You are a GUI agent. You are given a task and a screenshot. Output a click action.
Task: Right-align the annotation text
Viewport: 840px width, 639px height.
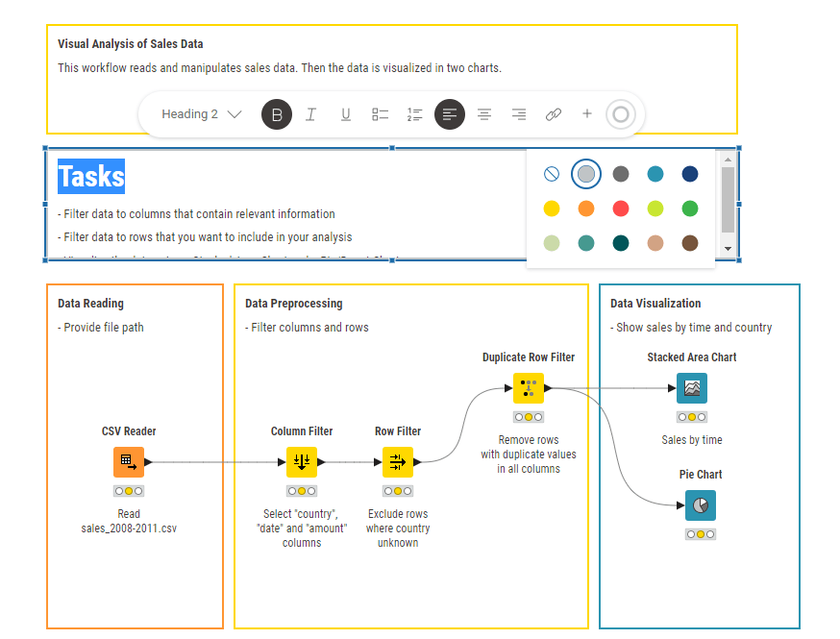pyautogui.click(x=518, y=114)
